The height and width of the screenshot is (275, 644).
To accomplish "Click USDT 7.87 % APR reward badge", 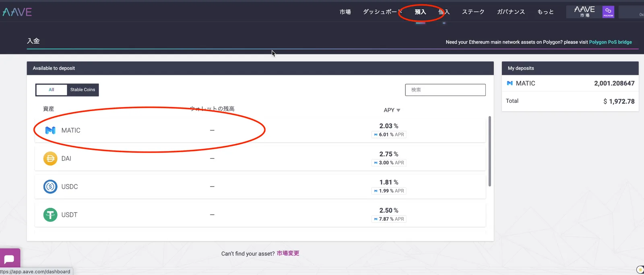I will pos(389,219).
